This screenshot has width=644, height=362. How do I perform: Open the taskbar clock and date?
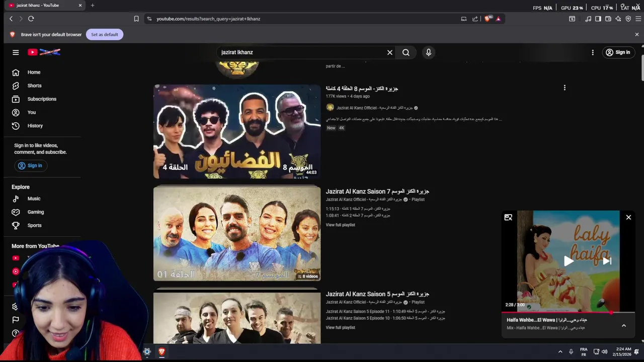click(x=621, y=351)
